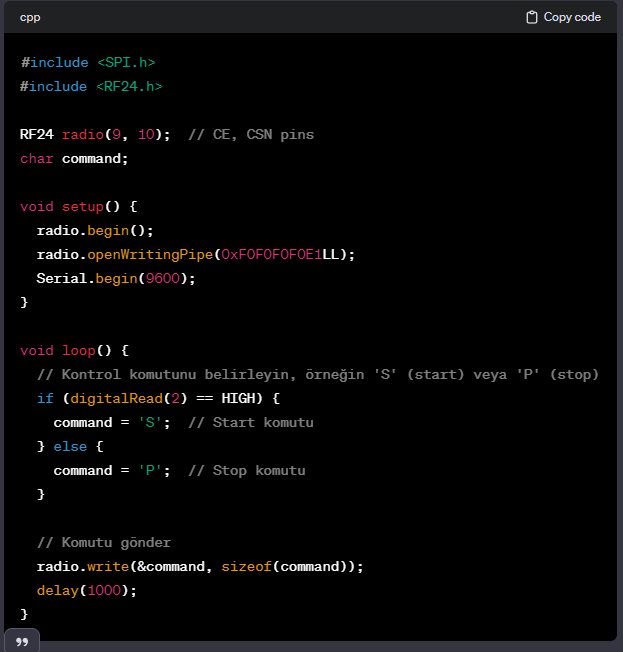This screenshot has height=652, width=623.
Task: Click the radio.begin(); line
Action: pyautogui.click(x=95, y=230)
